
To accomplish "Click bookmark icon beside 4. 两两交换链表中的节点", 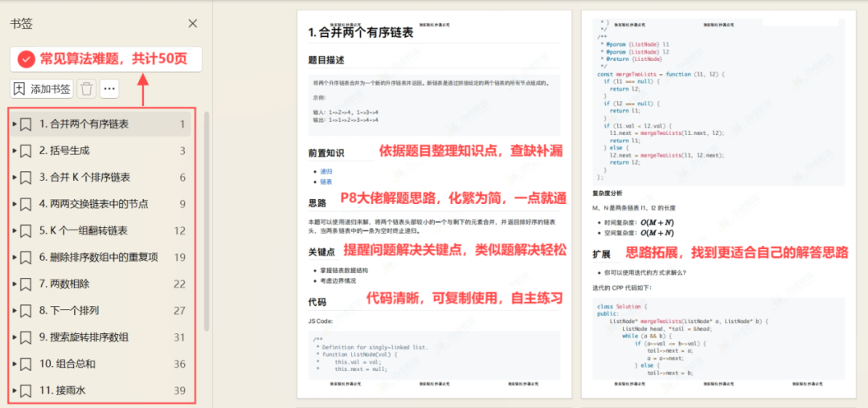I will 26,205.
